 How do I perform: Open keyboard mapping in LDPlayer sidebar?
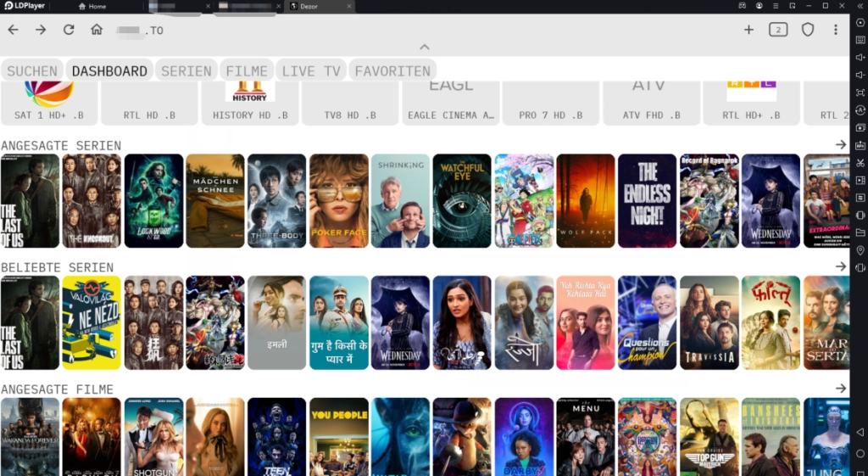[x=860, y=40]
